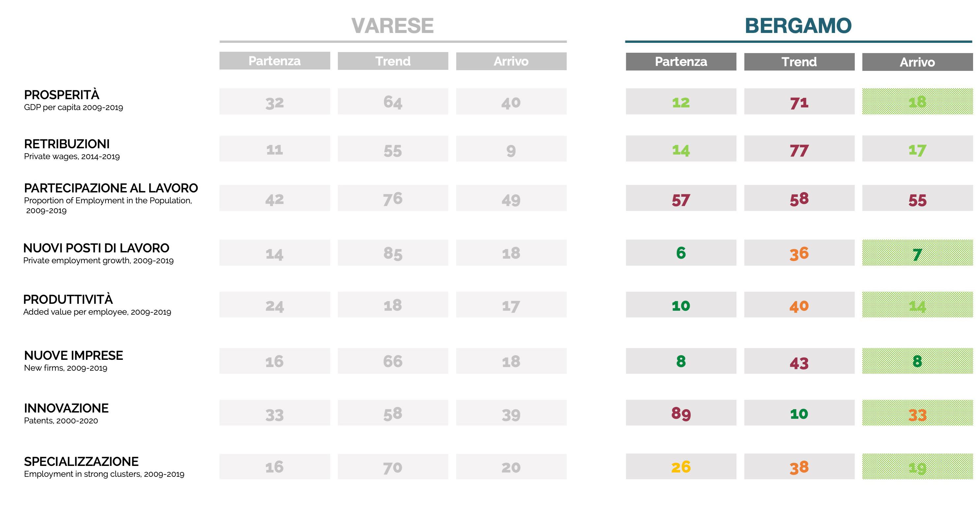Click the PROSPERITÀ row label
Screen dimensions: 980x515
coord(62,95)
